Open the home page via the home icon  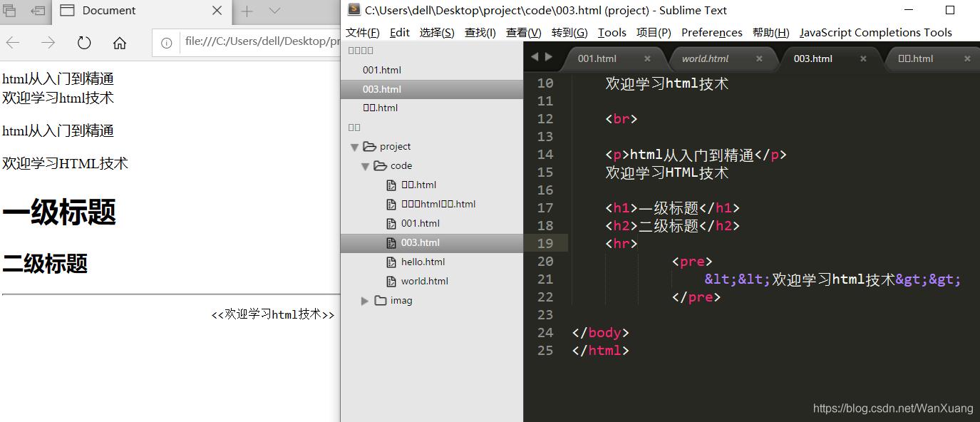120,43
